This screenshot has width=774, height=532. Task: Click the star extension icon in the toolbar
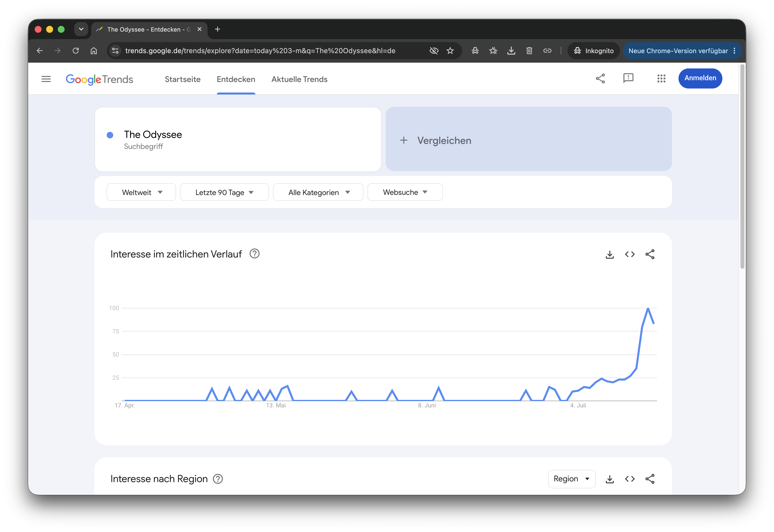tap(493, 51)
